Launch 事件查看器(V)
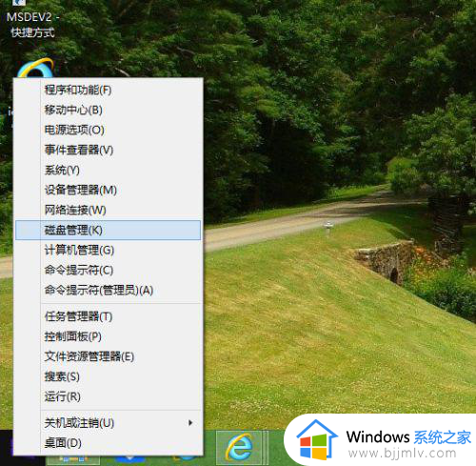The height and width of the screenshot is (466, 476). (108, 150)
